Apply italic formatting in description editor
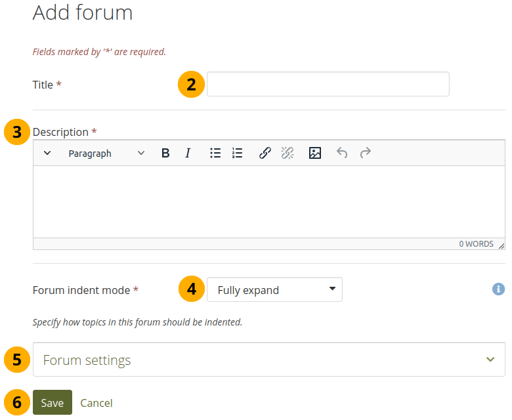 click(188, 153)
